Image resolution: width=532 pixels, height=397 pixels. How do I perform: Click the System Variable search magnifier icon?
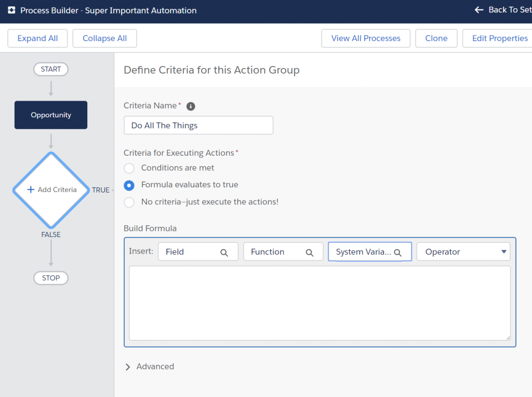point(397,252)
